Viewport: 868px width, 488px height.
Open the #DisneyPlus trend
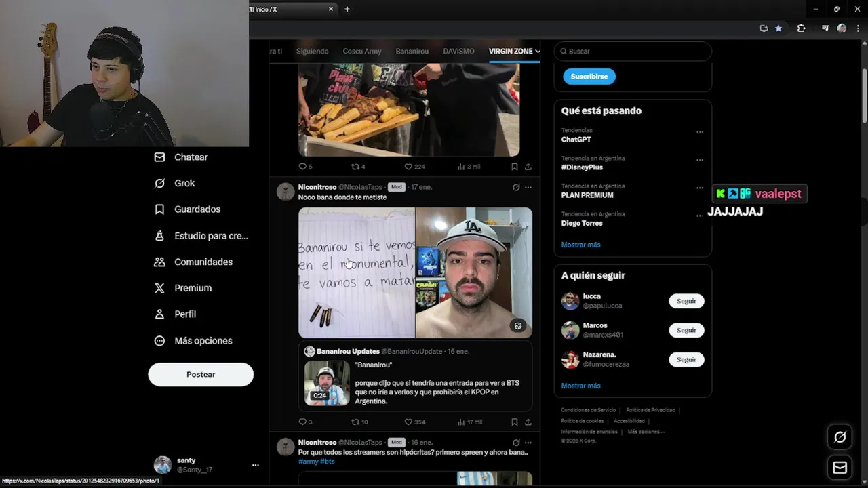point(582,167)
